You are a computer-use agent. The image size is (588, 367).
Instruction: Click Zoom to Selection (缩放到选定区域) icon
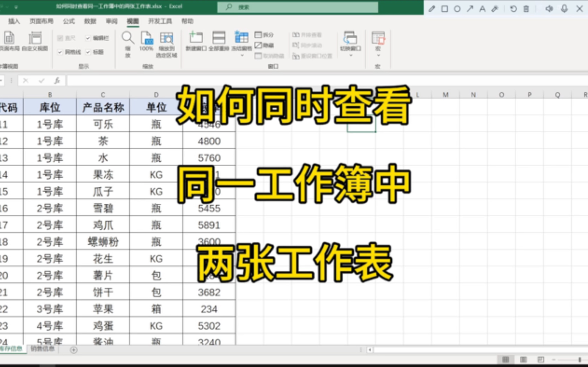coord(166,38)
